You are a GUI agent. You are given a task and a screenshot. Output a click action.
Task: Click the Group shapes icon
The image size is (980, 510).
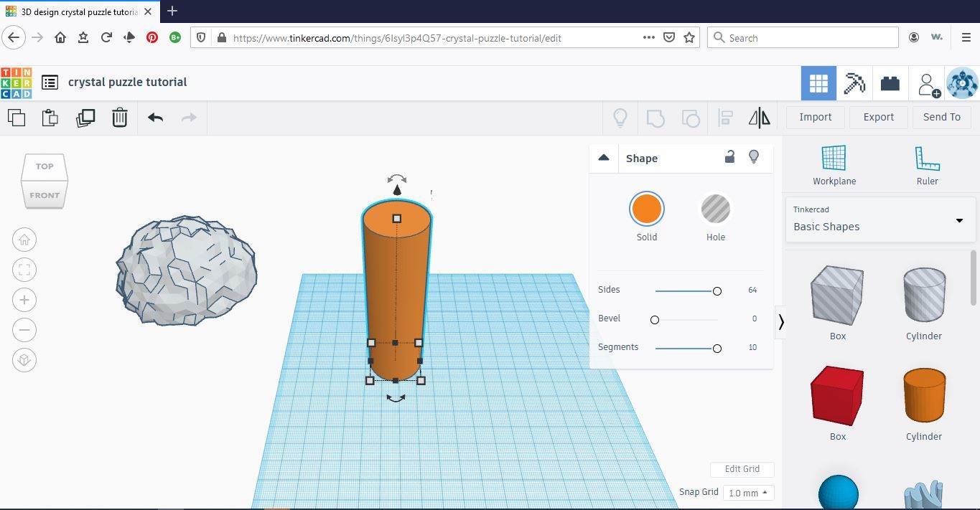pyautogui.click(x=655, y=118)
